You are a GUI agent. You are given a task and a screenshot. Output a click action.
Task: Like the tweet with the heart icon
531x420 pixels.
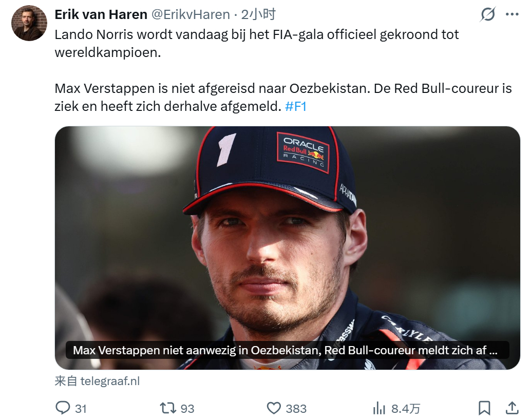[274, 408]
